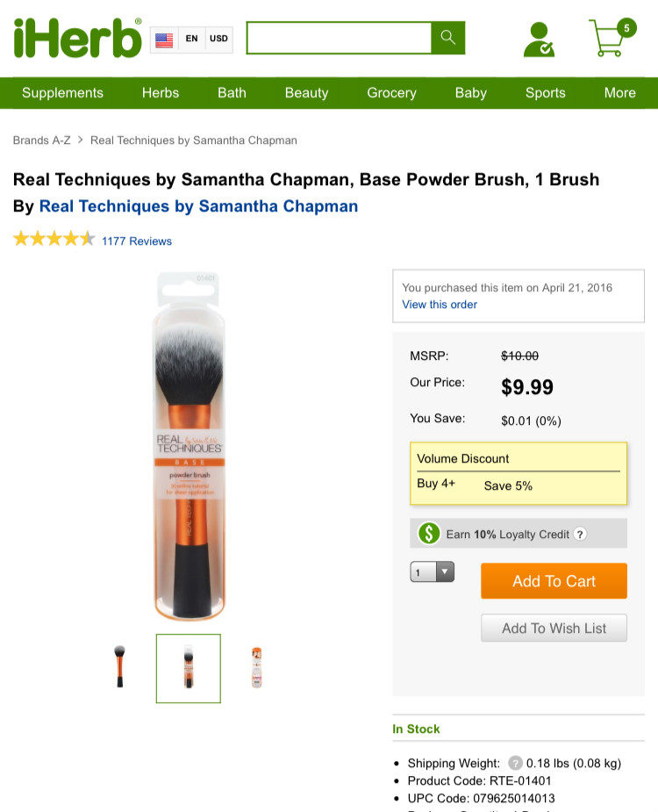Screen dimensions: 658x812
Task: Open the user account icon
Action: point(538,40)
